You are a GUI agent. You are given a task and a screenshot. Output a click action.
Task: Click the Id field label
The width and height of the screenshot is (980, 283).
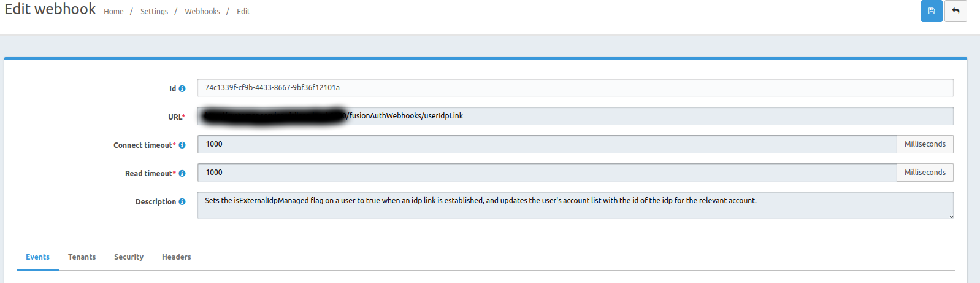[x=173, y=89]
